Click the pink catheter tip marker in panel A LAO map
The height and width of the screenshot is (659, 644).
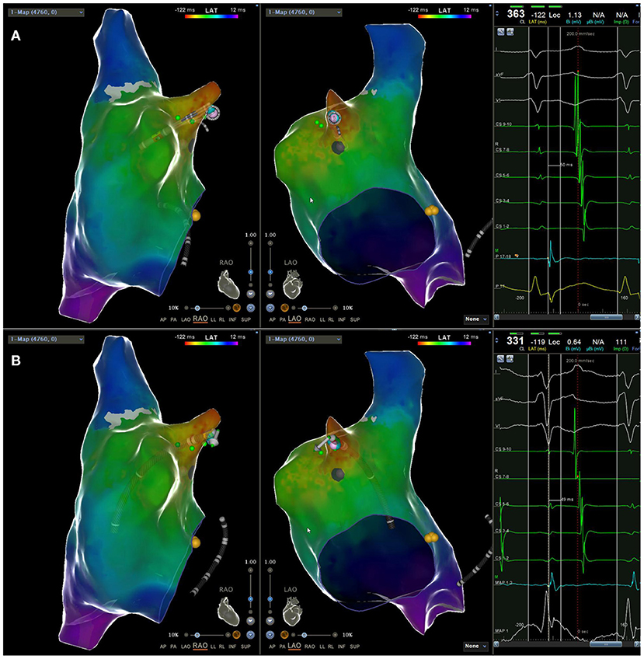(x=334, y=117)
